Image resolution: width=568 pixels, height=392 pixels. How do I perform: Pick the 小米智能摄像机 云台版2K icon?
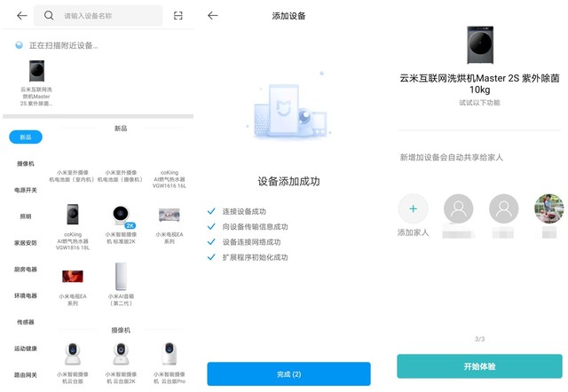click(121, 354)
